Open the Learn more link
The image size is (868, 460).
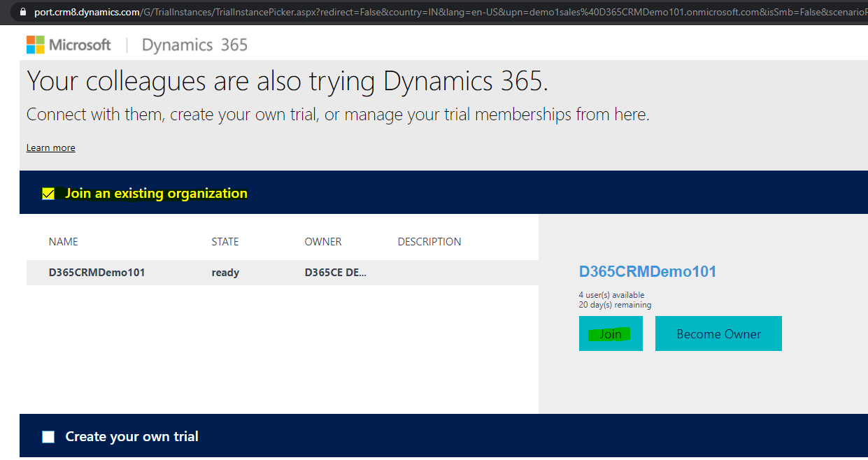coord(51,148)
